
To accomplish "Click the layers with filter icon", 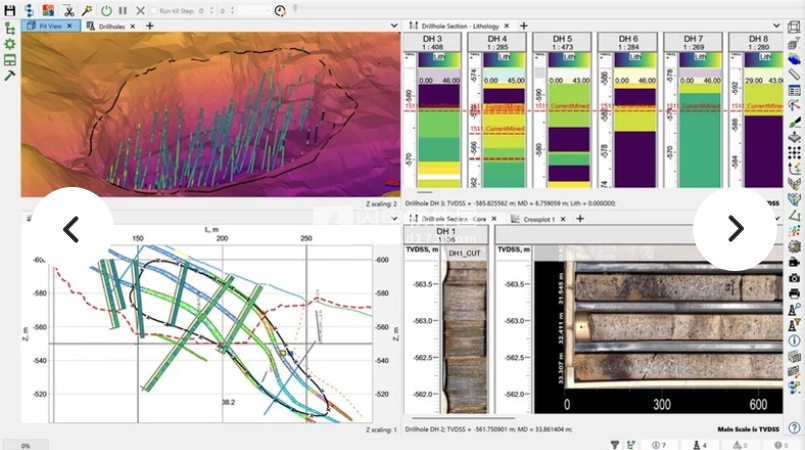I will [x=794, y=44].
